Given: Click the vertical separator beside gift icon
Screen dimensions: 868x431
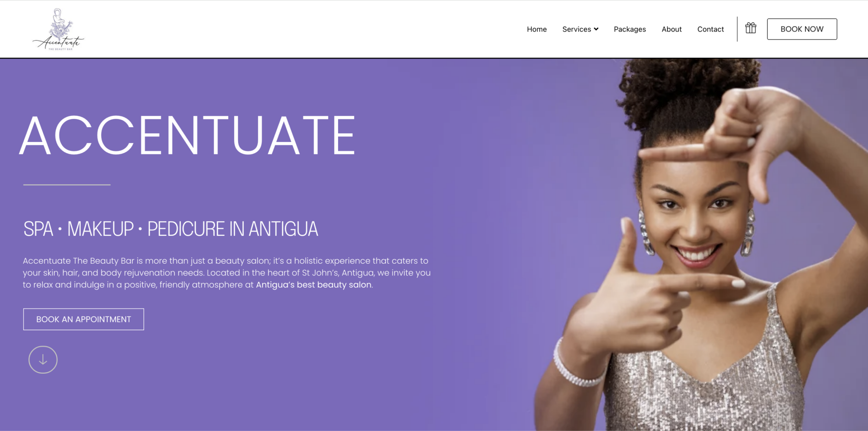Looking at the screenshot, I should pos(737,29).
